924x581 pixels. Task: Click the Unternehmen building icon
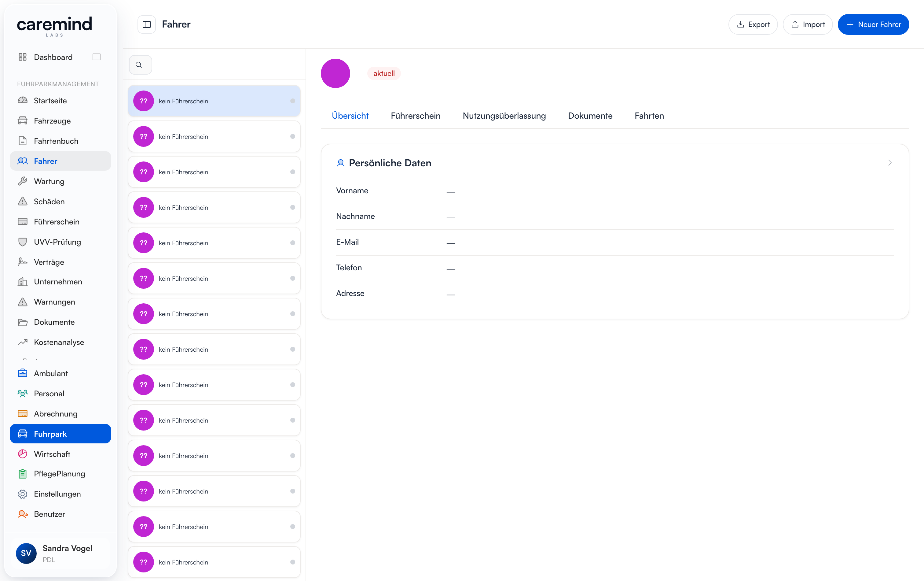(x=23, y=282)
